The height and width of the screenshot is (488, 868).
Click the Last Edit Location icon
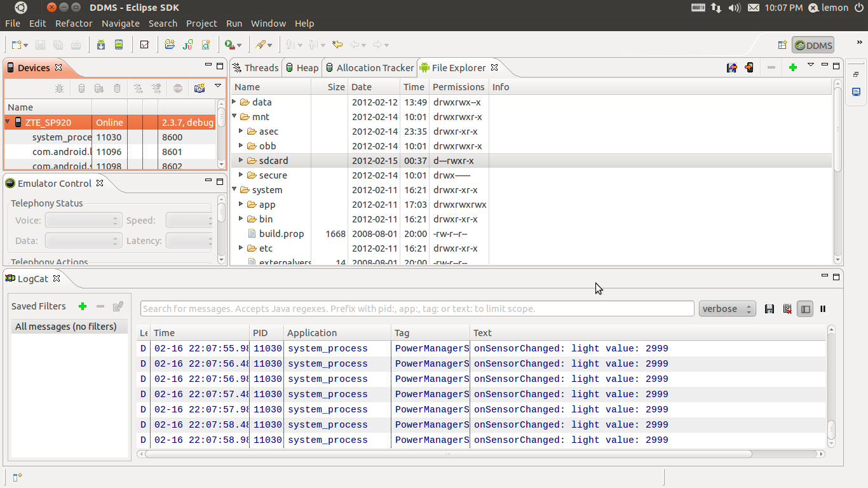point(337,44)
